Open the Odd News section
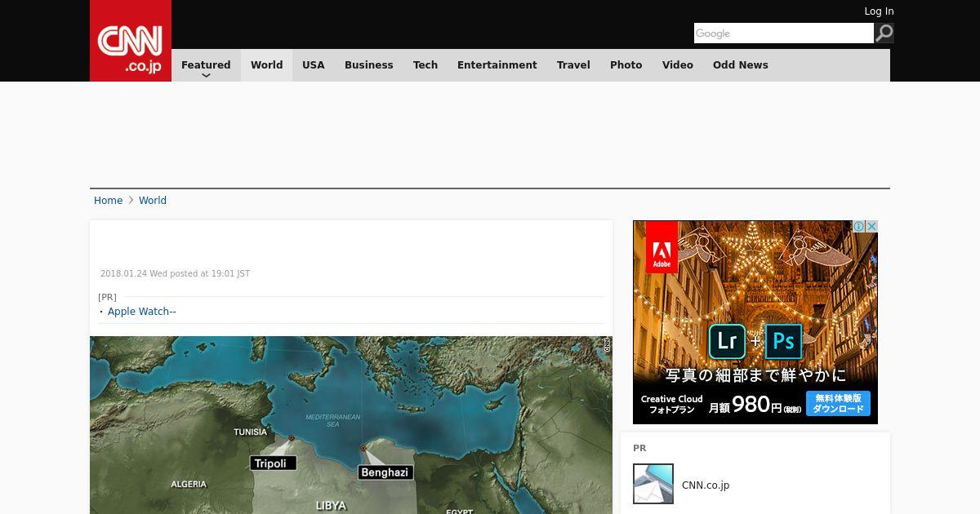Screen dimensions: 980x514 (x=741, y=65)
